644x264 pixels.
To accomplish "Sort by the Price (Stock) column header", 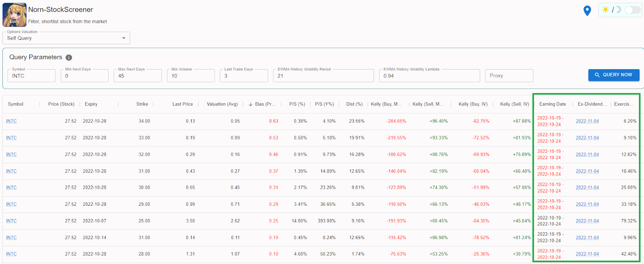I will [61, 104].
